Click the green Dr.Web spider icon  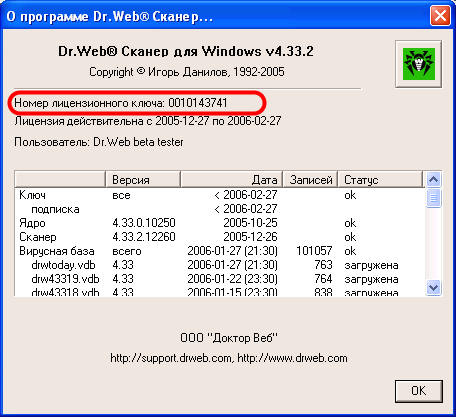tap(419, 64)
